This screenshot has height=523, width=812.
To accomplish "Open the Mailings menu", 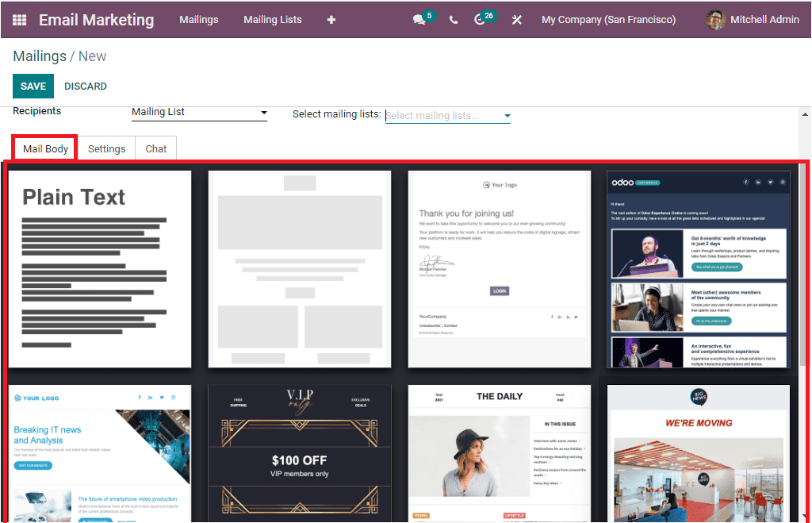I will [199, 20].
